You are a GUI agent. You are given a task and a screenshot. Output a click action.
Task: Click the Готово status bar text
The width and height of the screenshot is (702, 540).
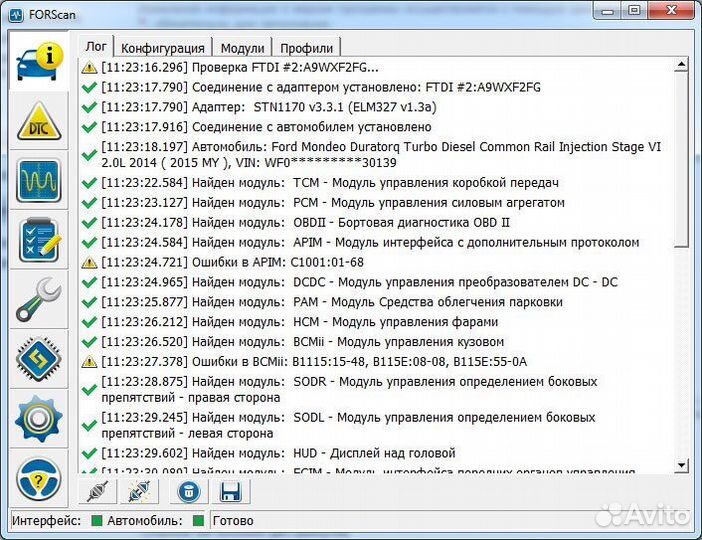point(233,521)
